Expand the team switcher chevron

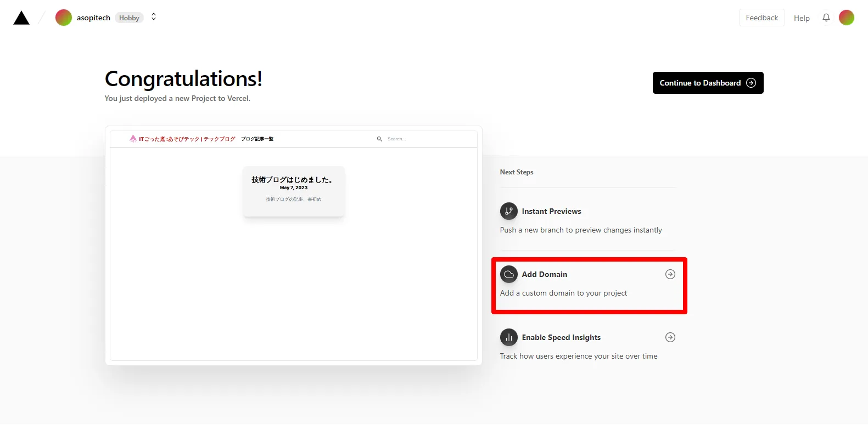pyautogui.click(x=154, y=18)
